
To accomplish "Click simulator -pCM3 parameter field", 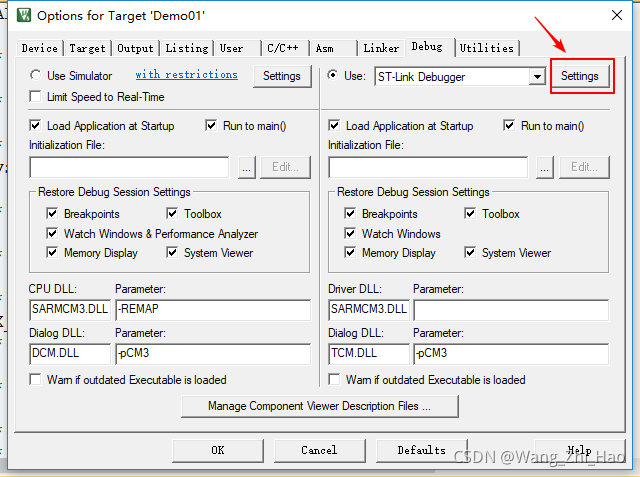I will 213,354.
